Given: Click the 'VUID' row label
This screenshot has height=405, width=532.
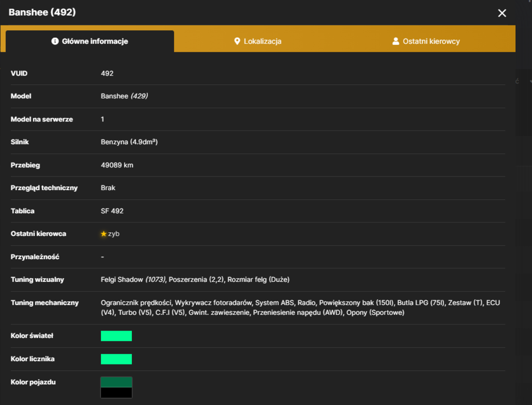Looking at the screenshot, I should tap(19, 73).
